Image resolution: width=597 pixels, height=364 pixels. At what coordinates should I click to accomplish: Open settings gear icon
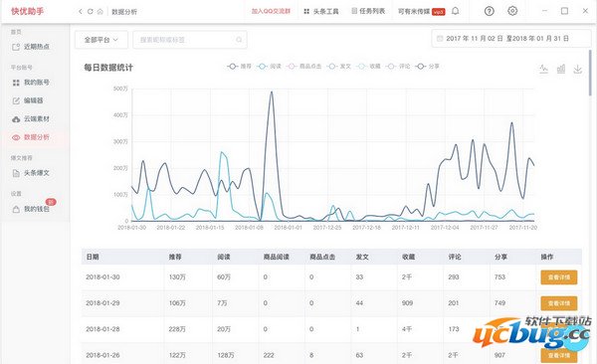tap(512, 11)
